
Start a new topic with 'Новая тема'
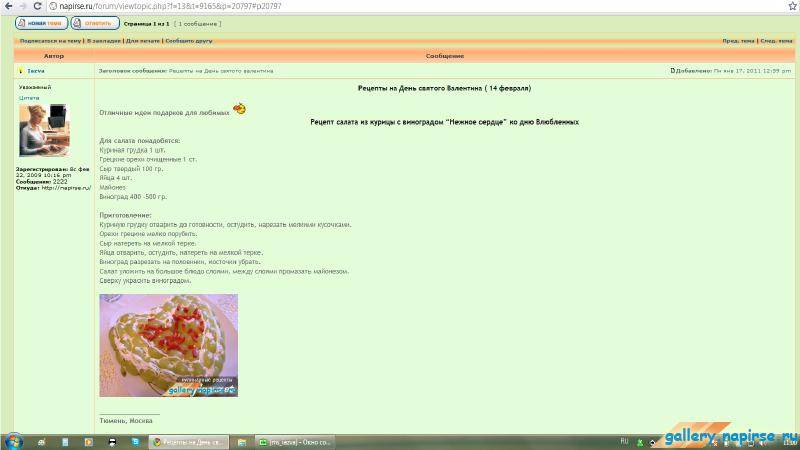[x=41, y=23]
